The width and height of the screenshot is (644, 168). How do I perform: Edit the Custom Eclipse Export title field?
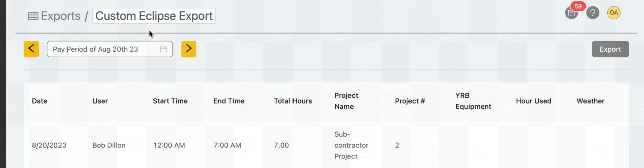(154, 16)
